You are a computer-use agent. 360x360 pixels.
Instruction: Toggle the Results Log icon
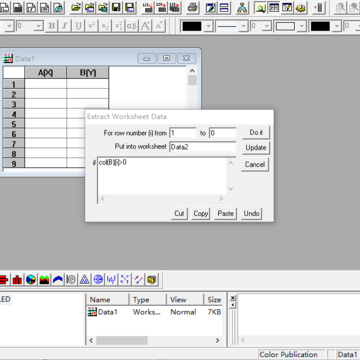click(274, 7)
